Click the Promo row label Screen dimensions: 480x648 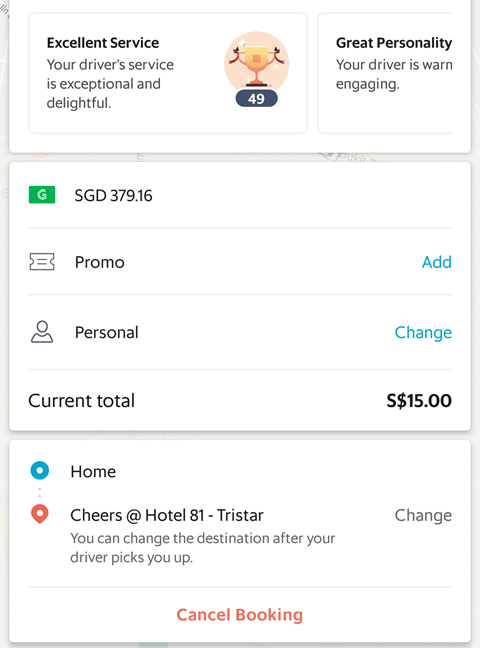click(x=100, y=262)
